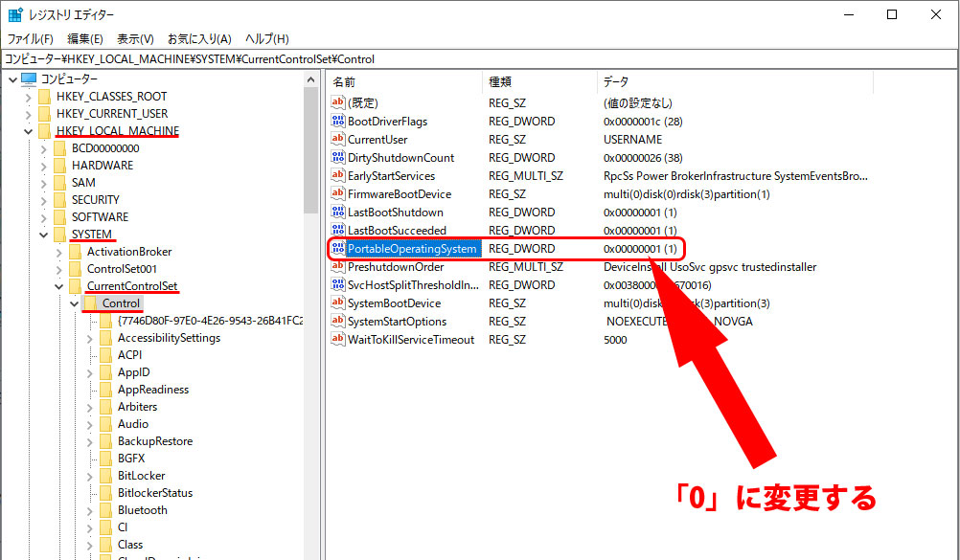The image size is (960, 560).
Task: Click the tree pane vertical scrollbar thumb
Action: 311,150
